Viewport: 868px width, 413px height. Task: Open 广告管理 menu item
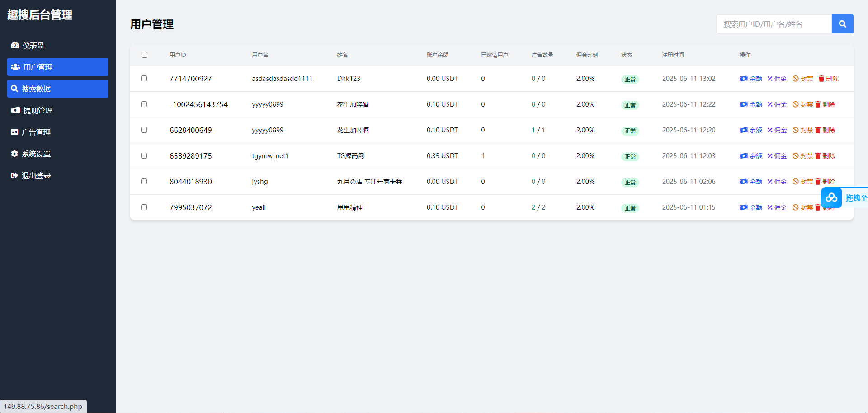tap(36, 132)
